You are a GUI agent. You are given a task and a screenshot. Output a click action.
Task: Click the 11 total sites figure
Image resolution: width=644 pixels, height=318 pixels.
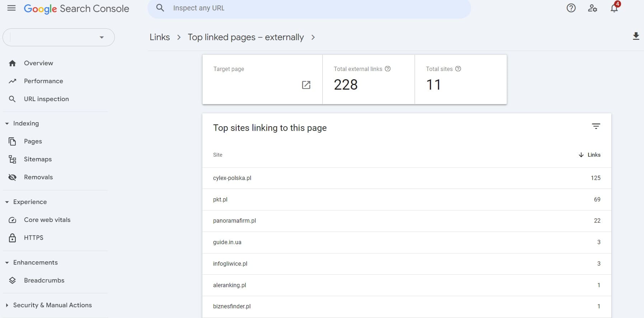coord(433,85)
